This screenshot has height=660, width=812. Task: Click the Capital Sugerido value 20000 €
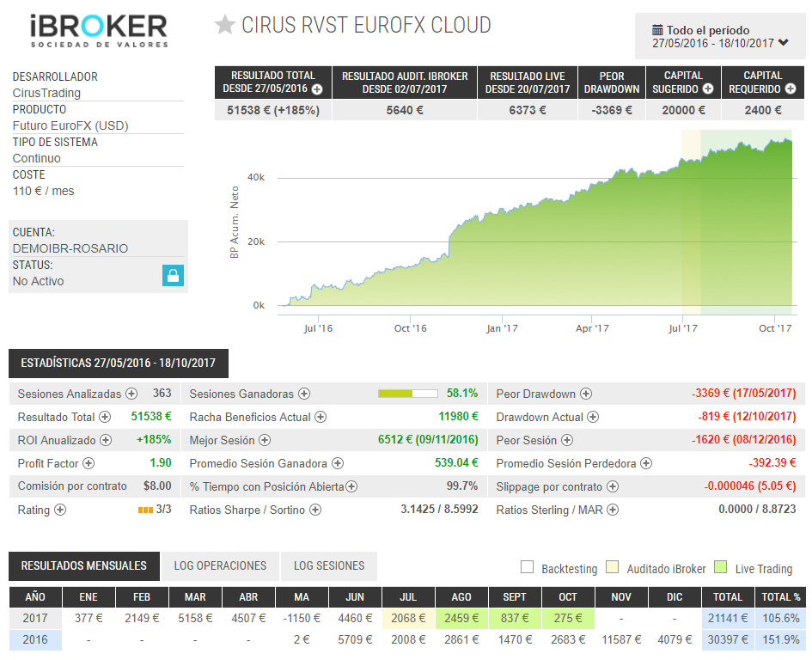click(x=683, y=110)
